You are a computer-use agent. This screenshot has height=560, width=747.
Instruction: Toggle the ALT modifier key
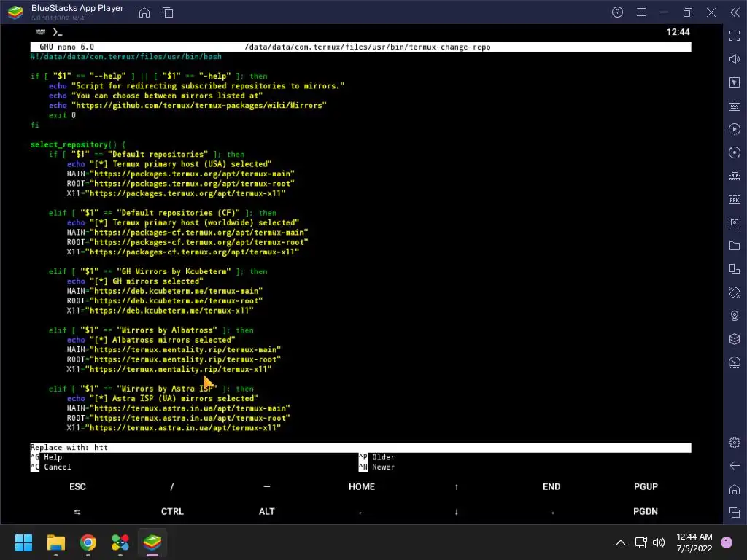click(x=267, y=511)
